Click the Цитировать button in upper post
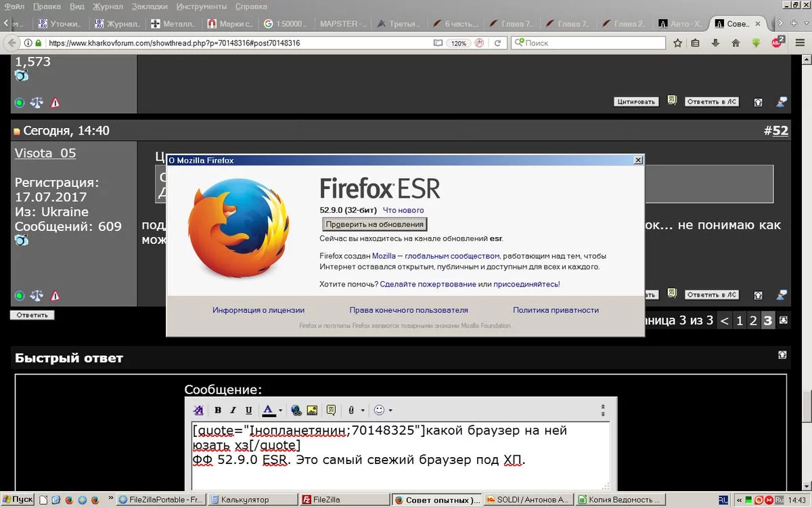812x508 pixels. pos(636,102)
